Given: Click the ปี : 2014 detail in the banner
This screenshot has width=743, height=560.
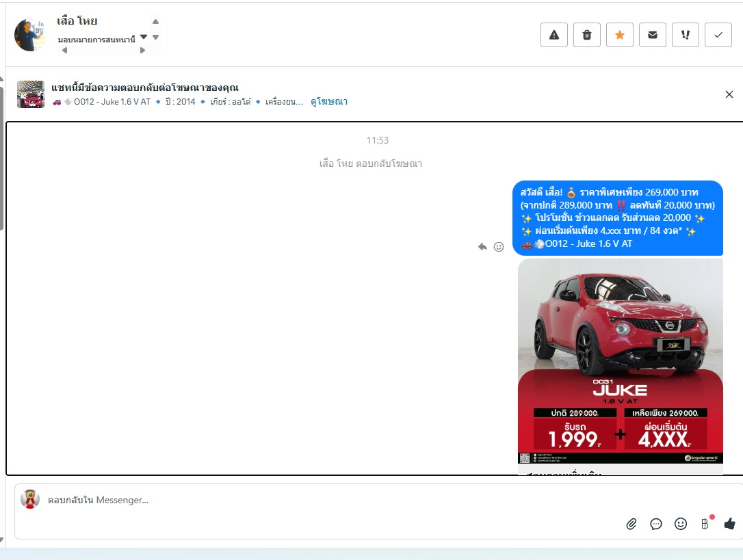Looking at the screenshot, I should (180, 102).
